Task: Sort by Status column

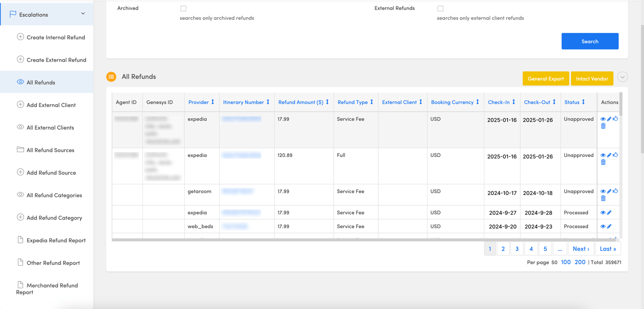Action: [x=575, y=102]
